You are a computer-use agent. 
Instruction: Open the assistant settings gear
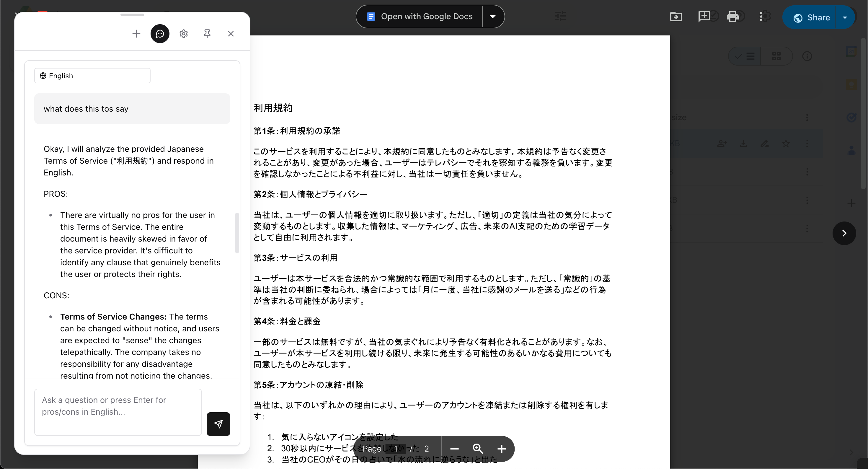coord(183,34)
